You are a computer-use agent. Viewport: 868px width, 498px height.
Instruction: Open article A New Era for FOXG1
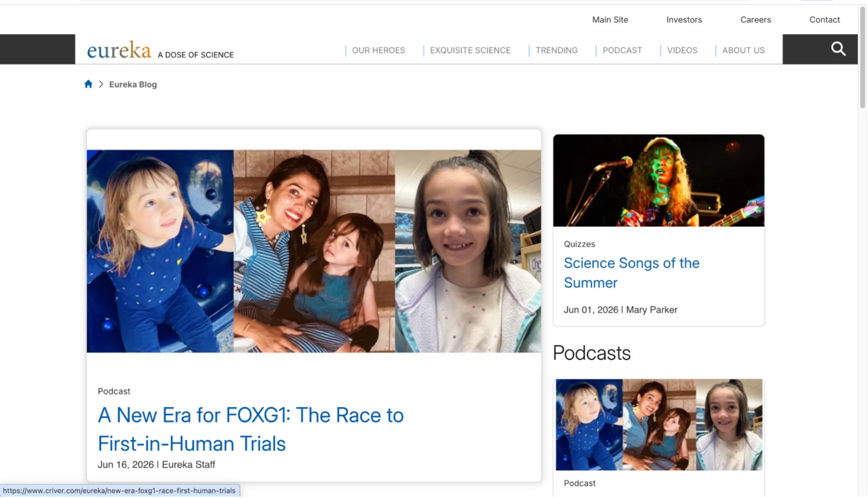251,429
